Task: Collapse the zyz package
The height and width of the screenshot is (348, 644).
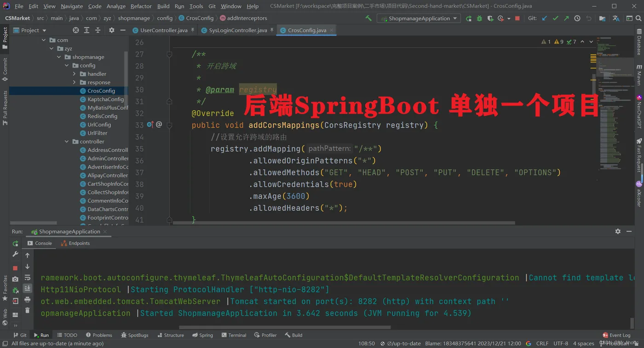Action: [x=52, y=49]
